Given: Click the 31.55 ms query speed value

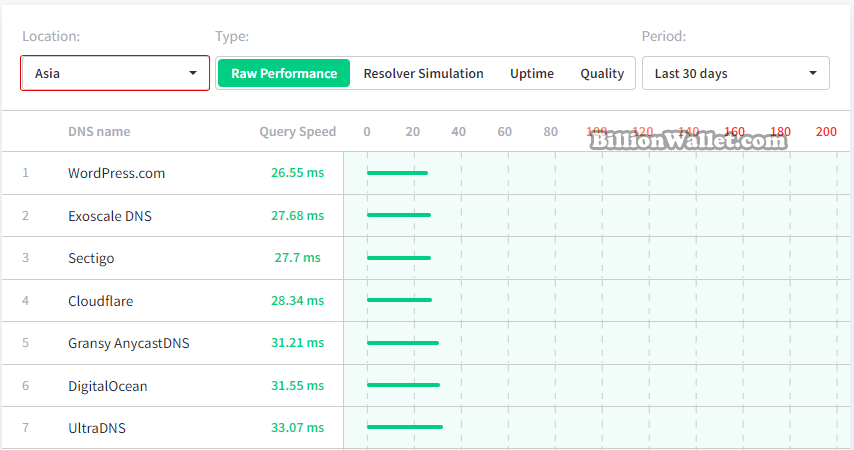Looking at the screenshot, I should pos(297,386).
